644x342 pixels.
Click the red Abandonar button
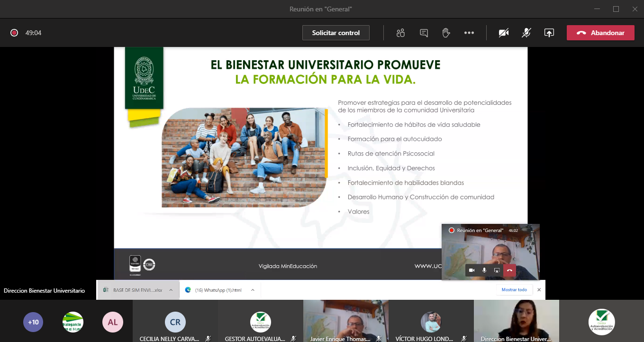point(600,33)
